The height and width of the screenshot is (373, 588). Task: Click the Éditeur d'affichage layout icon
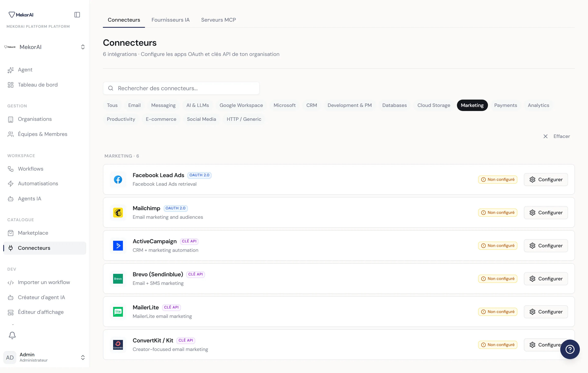(10, 312)
